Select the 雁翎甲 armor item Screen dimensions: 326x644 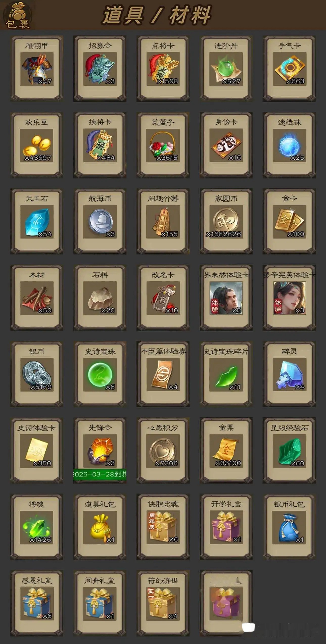[37, 69]
